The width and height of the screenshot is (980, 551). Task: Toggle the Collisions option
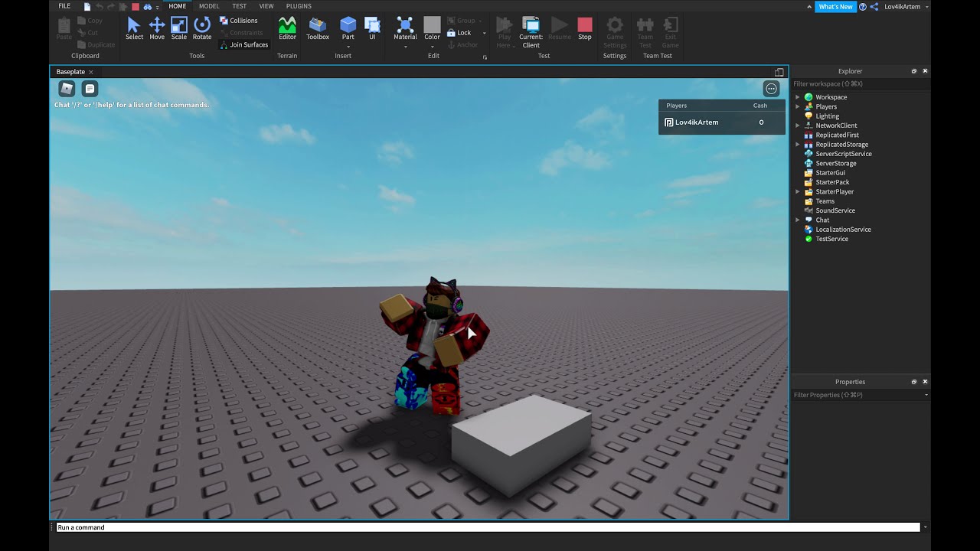(239, 21)
